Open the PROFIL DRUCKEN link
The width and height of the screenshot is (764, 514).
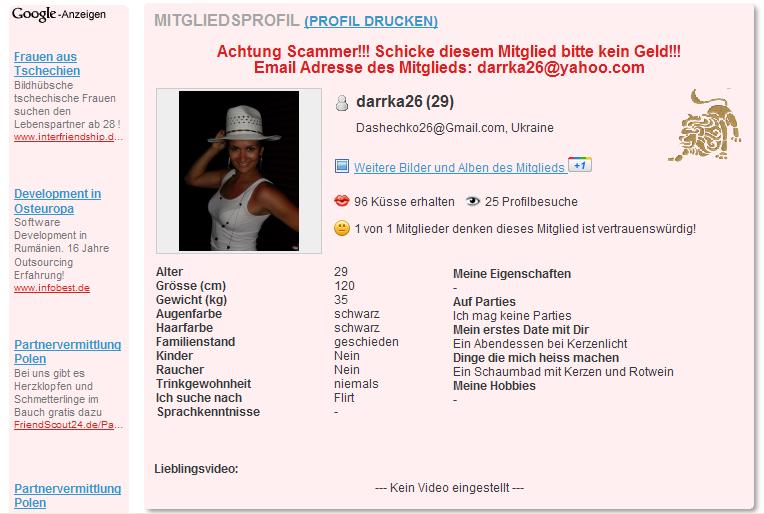[371, 21]
